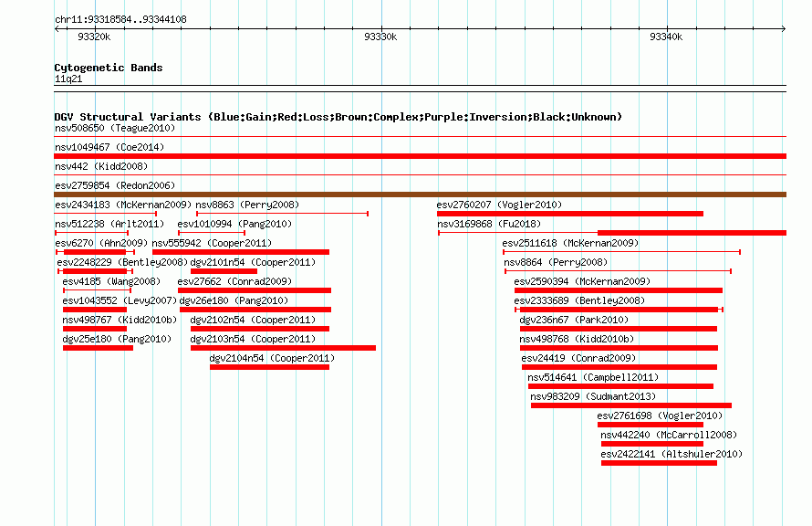Open nsv442240 (McCarroll2008) label
Viewport: 812px width, 526px height.
669,435
